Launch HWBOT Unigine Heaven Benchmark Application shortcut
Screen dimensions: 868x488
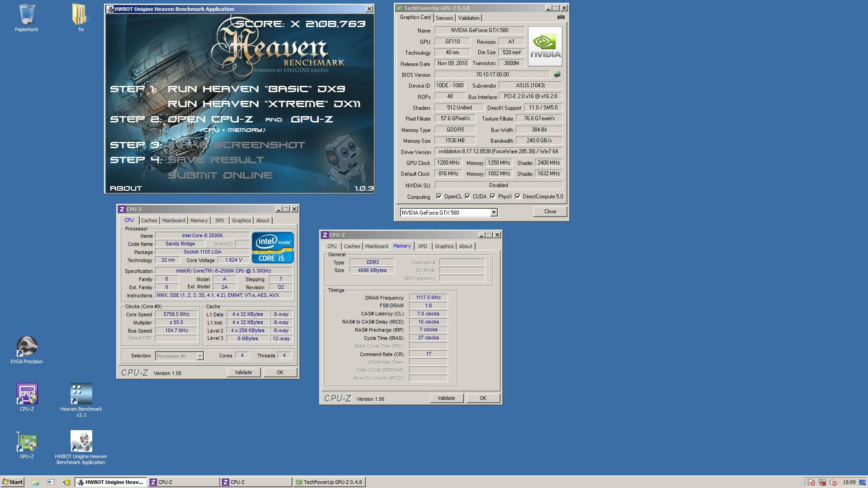point(81,447)
